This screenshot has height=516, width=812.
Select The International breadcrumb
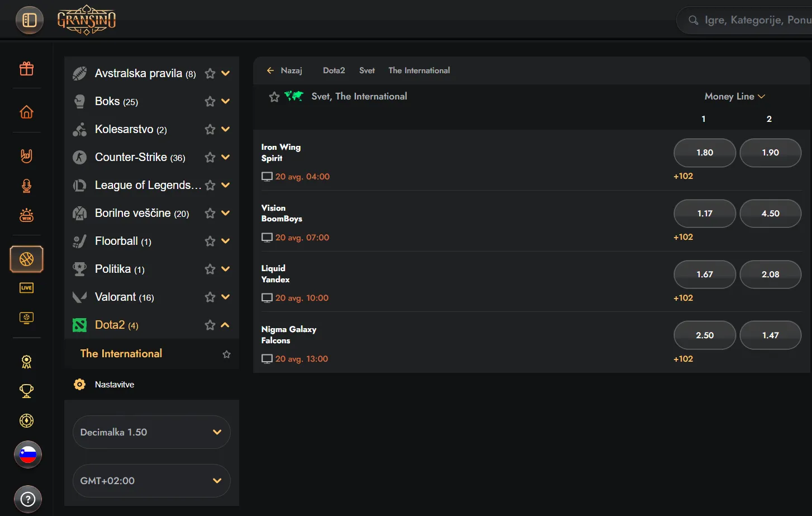[x=419, y=70]
